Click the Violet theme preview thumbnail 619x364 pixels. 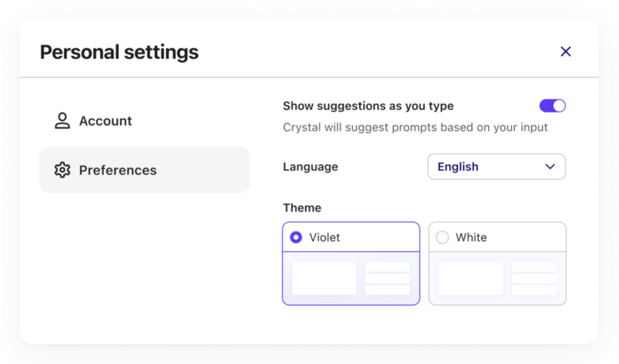pos(351,279)
